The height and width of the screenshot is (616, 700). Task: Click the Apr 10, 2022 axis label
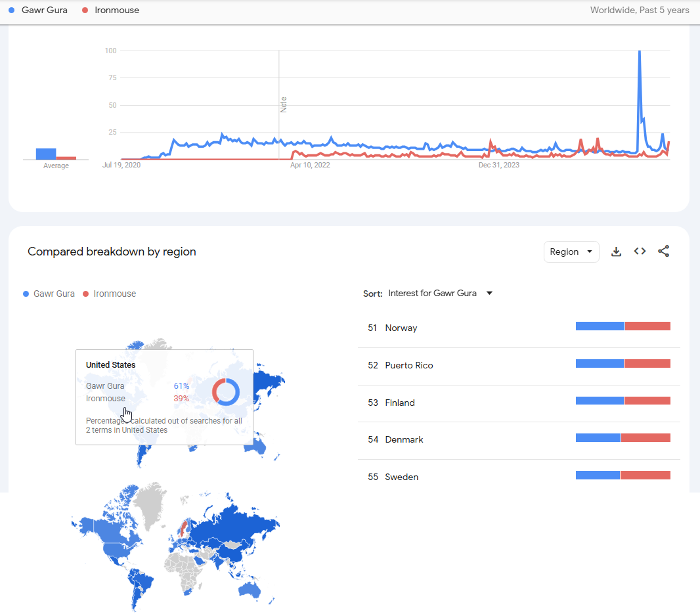pos(310,165)
